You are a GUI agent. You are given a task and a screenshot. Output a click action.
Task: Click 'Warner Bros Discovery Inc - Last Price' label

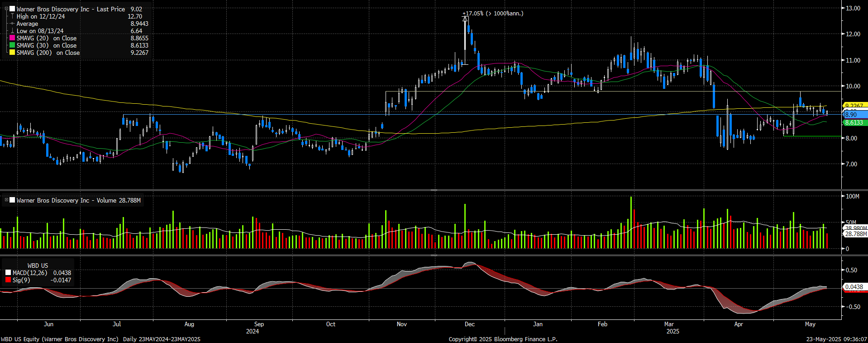71,9
